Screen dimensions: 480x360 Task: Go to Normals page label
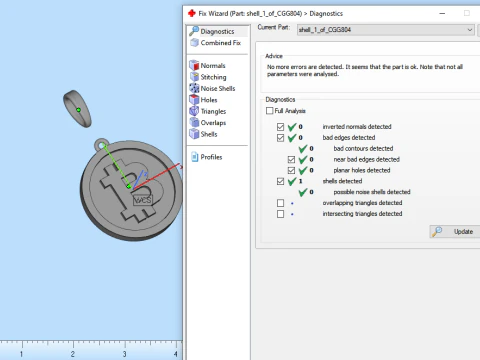point(213,66)
